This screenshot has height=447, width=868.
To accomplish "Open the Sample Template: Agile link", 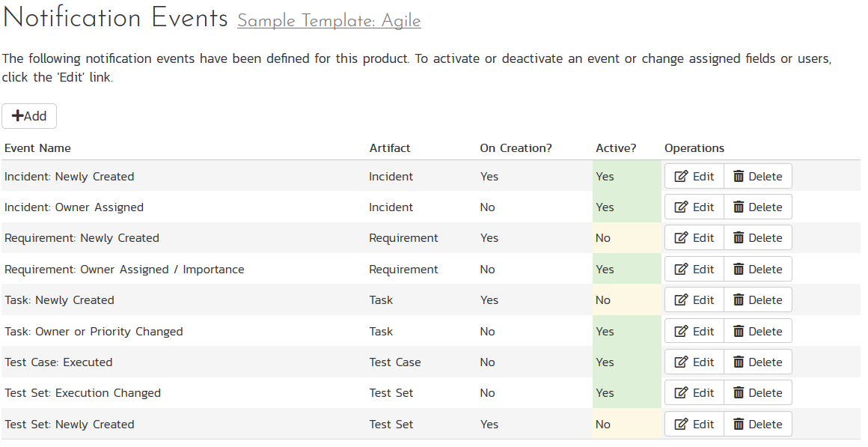I will 328,21.
